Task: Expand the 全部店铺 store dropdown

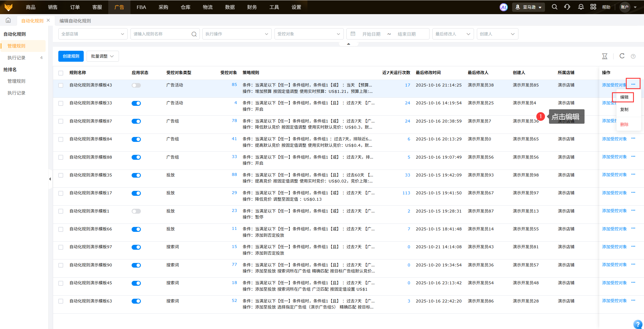Action: tap(93, 34)
